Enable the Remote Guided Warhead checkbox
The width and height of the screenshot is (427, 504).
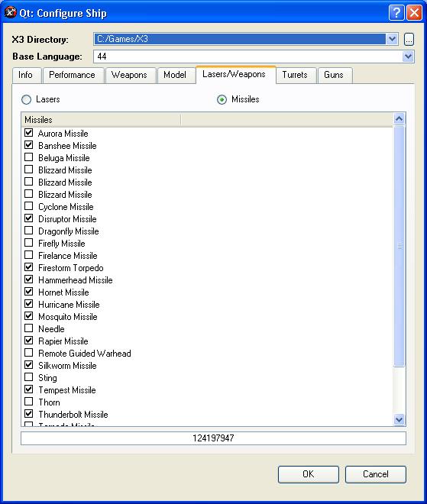(x=28, y=352)
